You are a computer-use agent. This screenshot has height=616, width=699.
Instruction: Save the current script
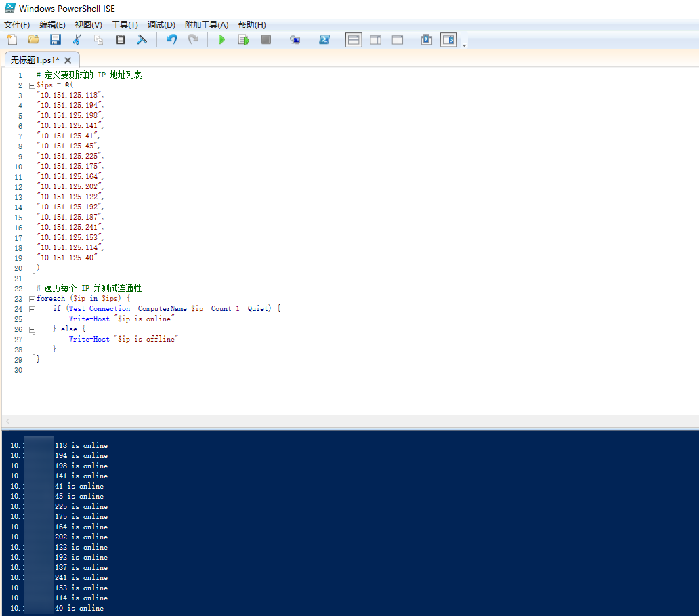point(56,40)
